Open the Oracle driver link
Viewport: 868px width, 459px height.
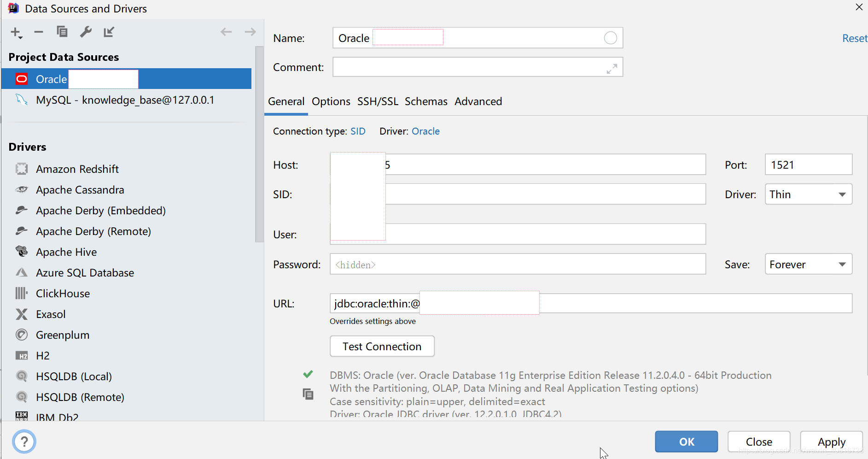tap(425, 131)
